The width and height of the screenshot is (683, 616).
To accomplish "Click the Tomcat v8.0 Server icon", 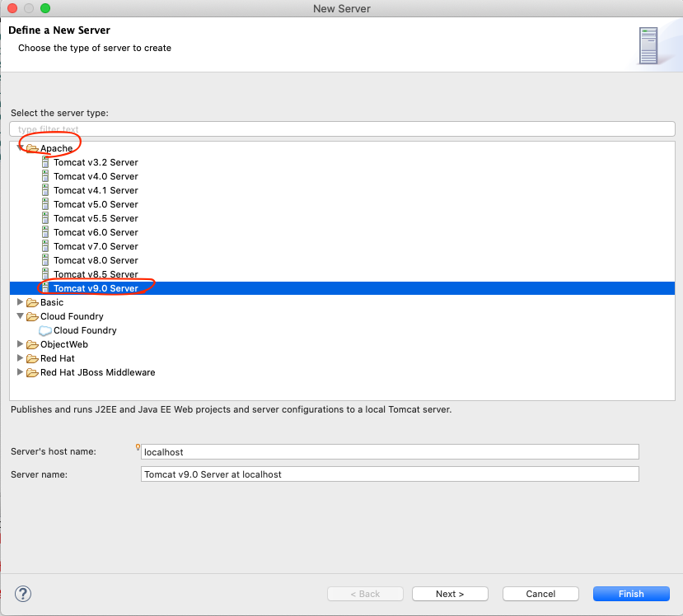I will (x=45, y=260).
